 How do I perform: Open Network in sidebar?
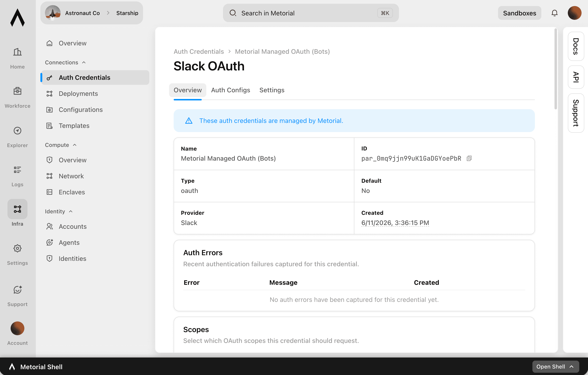coord(95,176)
